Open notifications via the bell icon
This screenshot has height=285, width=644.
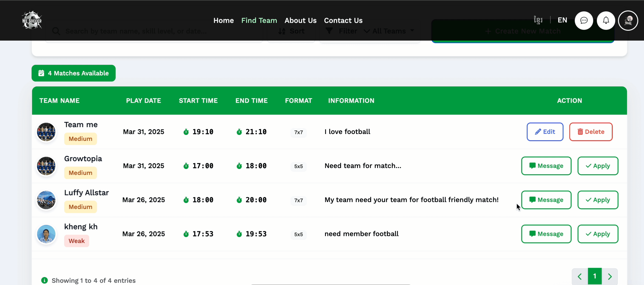pyautogui.click(x=606, y=20)
